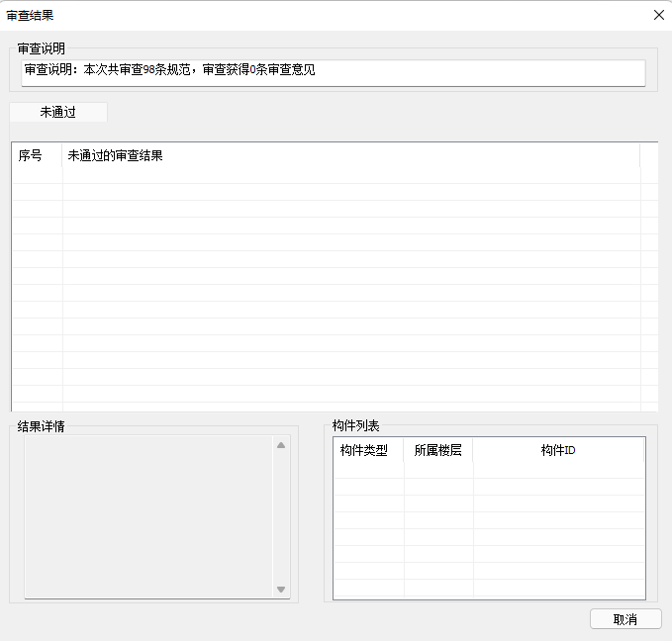Click inside the 结果详情 text area
This screenshot has width=672, height=641.
[x=148, y=516]
